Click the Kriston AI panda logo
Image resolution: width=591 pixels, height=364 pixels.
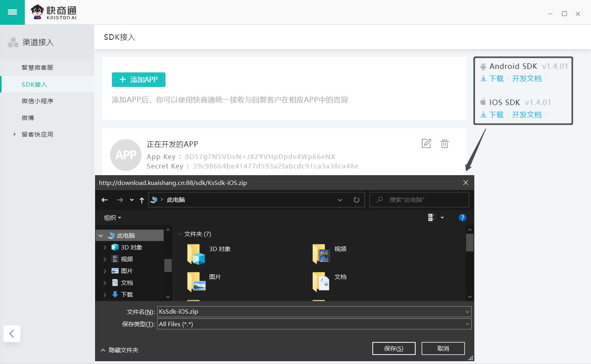[x=38, y=12]
